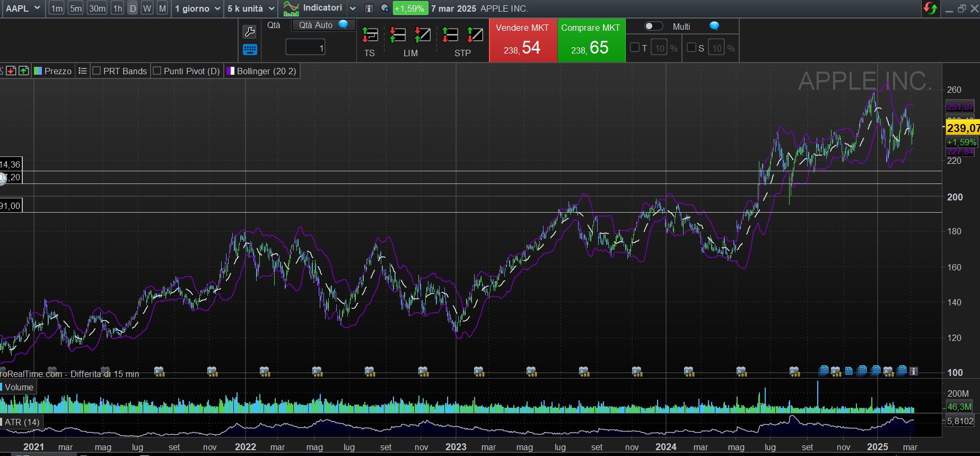Select the TS trailing stop order icon
980x456 pixels.
click(370, 36)
